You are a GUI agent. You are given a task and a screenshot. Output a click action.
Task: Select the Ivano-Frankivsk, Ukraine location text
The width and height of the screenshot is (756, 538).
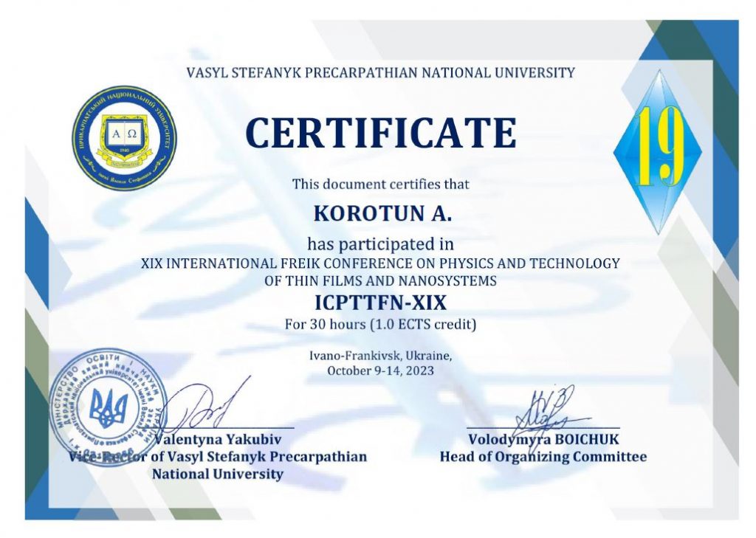click(x=380, y=355)
